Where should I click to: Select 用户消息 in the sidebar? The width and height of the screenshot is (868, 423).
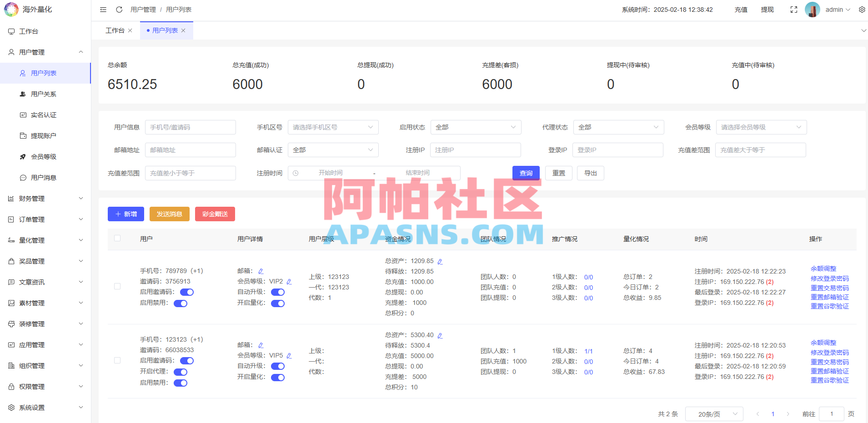click(44, 177)
